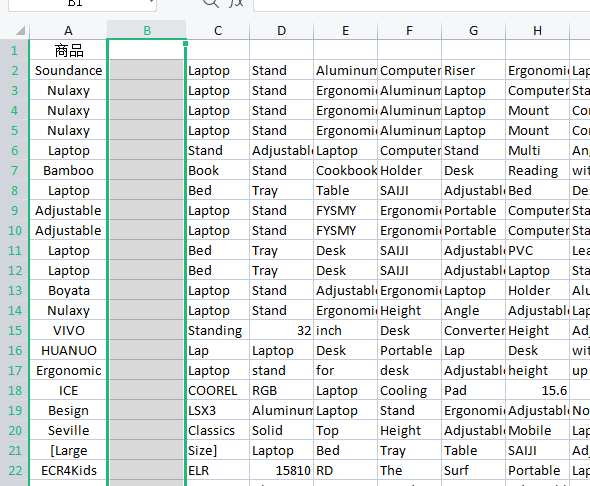
Task: Select the HUANUO cell
Action: [68, 350]
